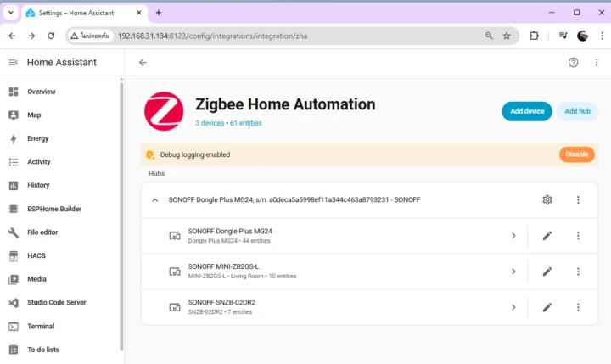Click the Add device button
Image resolution: width=611 pixels, height=364 pixels.
[x=526, y=111]
